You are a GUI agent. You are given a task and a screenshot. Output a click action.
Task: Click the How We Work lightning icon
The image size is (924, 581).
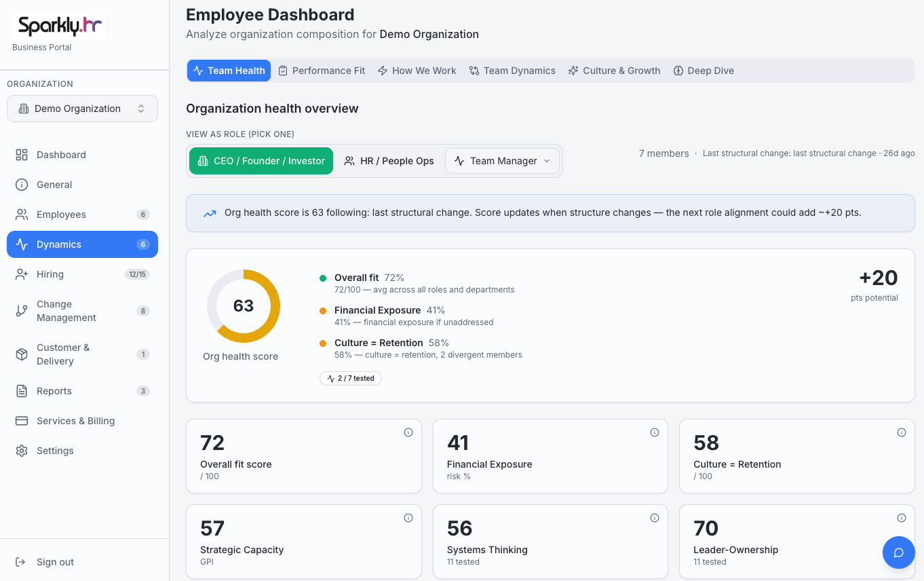tap(383, 71)
